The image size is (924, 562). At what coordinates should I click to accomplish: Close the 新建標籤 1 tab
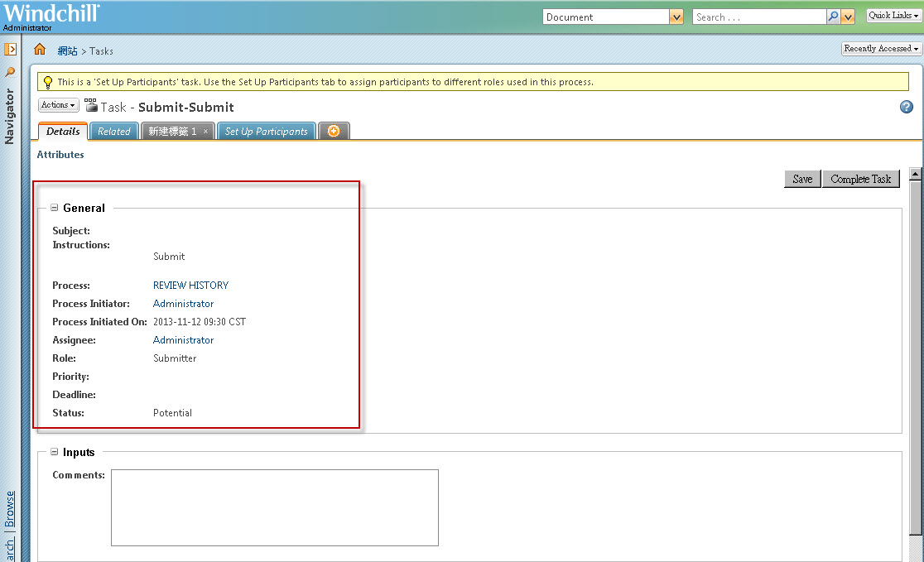(x=205, y=132)
